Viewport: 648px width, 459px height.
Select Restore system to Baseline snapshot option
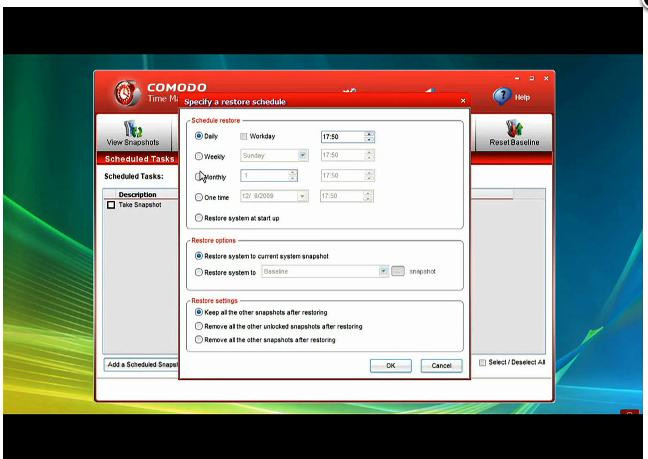(199, 272)
